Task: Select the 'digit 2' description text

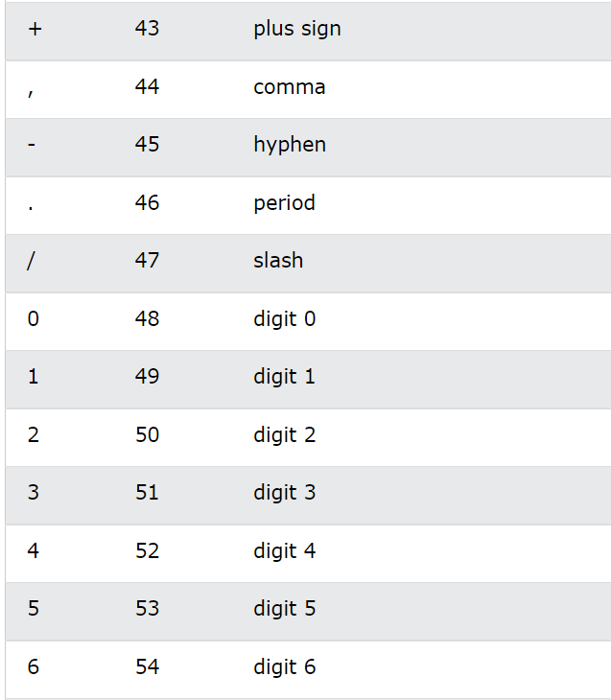Action: (x=285, y=435)
